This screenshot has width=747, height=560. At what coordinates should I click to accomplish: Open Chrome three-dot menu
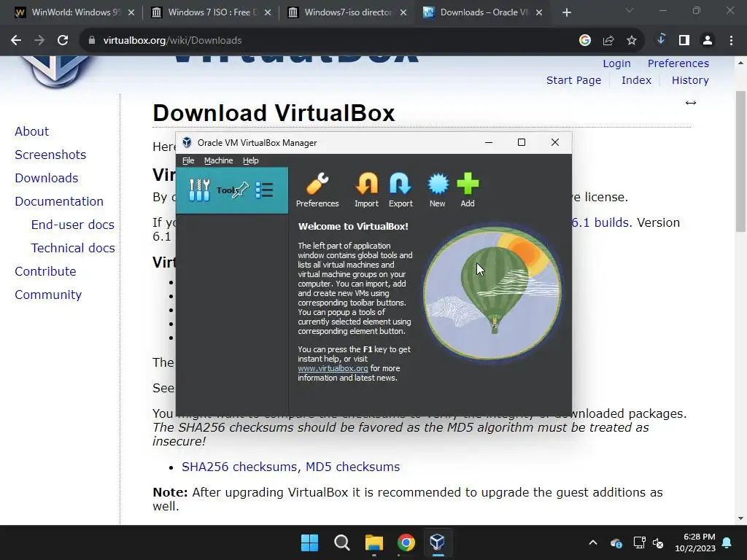(x=731, y=41)
